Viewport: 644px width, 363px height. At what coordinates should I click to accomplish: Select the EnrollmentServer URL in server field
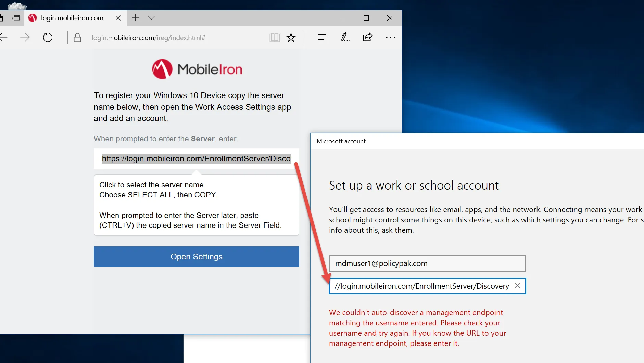tap(196, 158)
